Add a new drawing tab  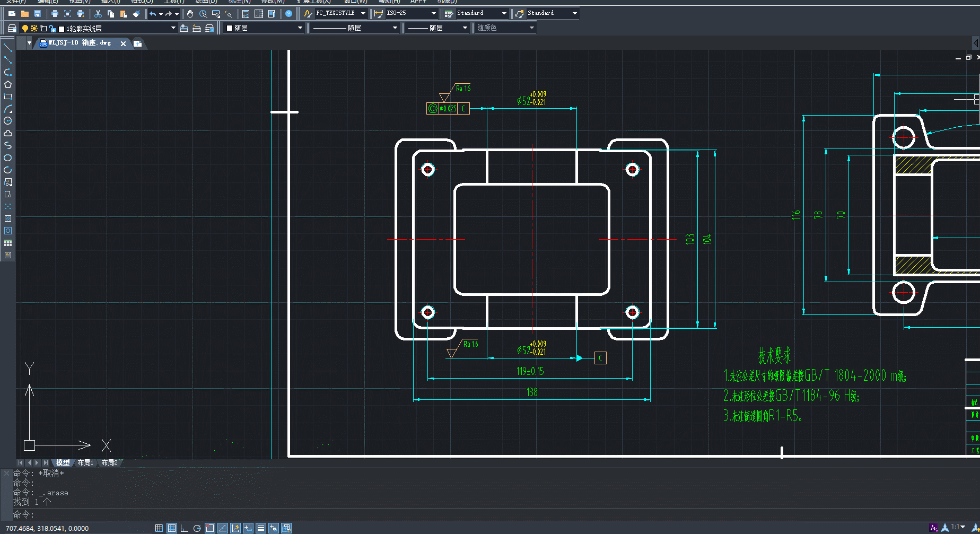137,43
